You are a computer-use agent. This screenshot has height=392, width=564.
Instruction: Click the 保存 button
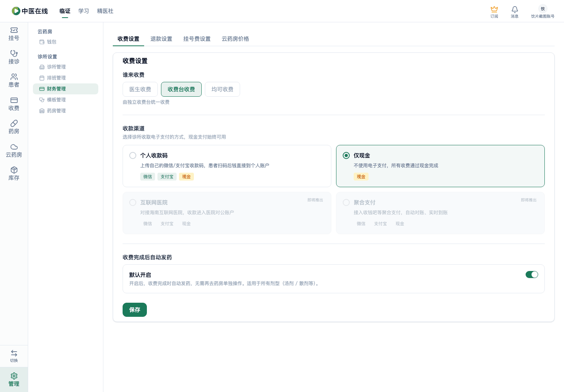pyautogui.click(x=135, y=310)
